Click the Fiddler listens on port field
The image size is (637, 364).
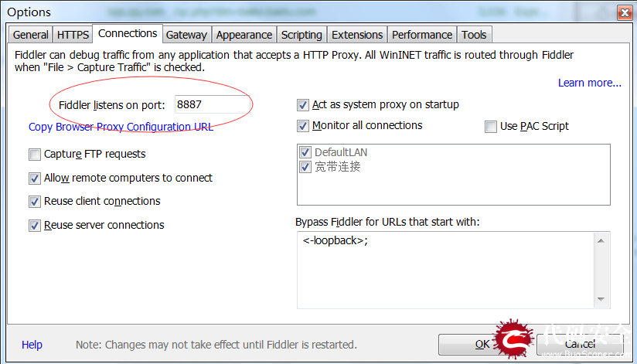click(212, 104)
